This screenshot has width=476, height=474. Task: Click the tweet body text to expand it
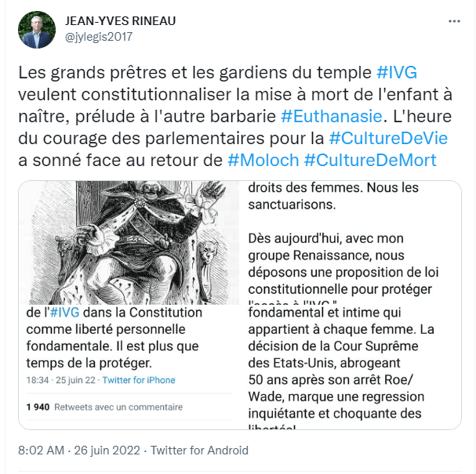click(235, 117)
